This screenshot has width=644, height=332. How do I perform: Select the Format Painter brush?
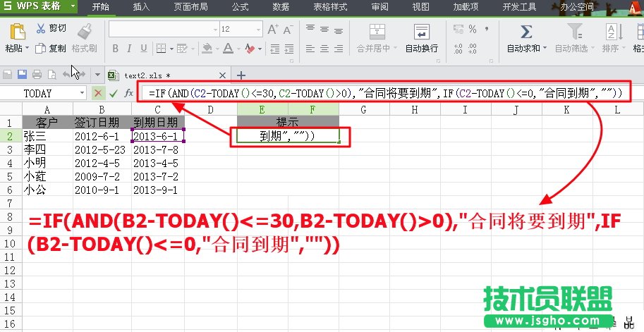click(85, 32)
